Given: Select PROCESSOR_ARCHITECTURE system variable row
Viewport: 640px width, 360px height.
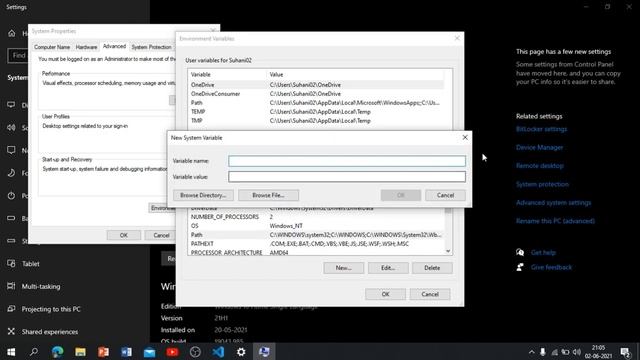Looking at the screenshot, I should coord(317,252).
